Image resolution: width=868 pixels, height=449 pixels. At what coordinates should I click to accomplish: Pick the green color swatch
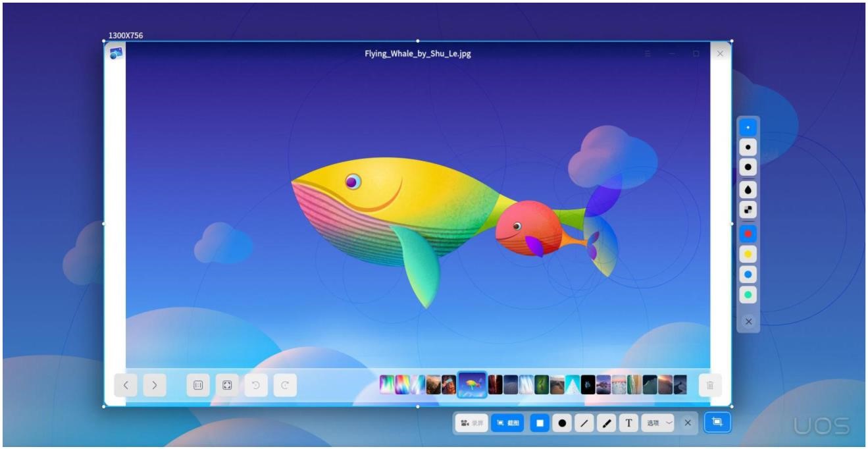(748, 295)
